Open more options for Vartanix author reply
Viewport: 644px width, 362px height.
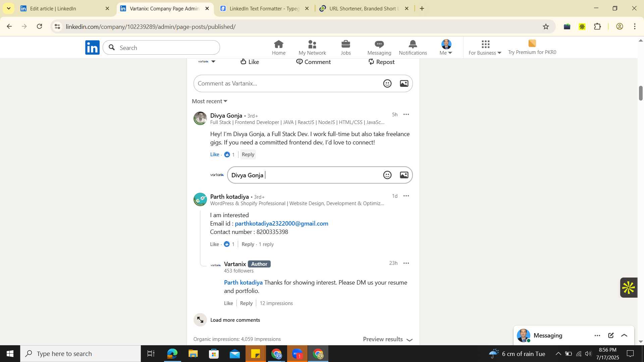(406, 263)
